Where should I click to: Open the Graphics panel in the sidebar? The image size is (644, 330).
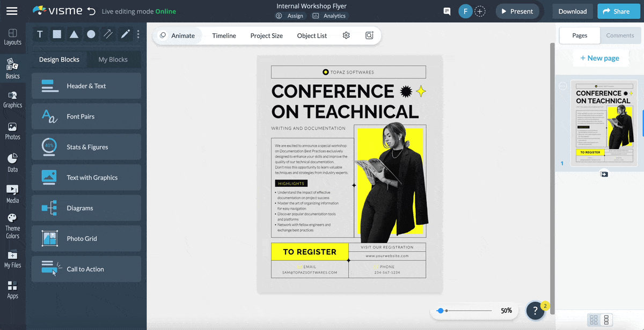pyautogui.click(x=13, y=98)
